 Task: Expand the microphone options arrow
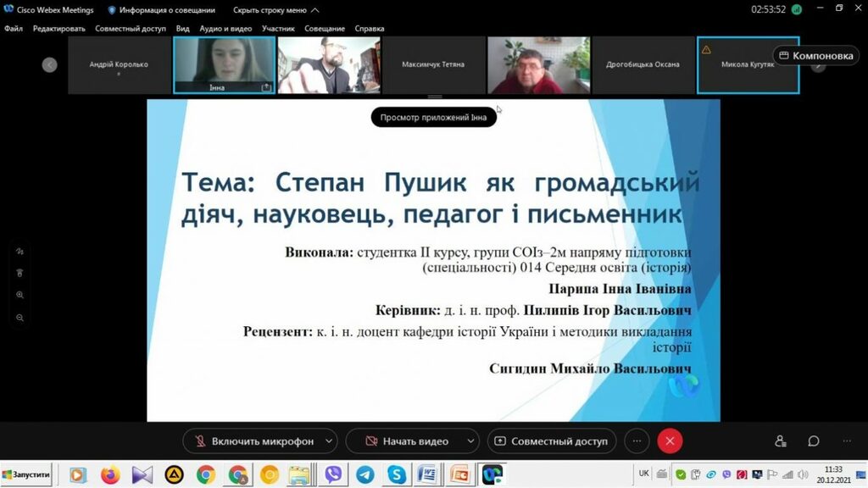pos(328,441)
